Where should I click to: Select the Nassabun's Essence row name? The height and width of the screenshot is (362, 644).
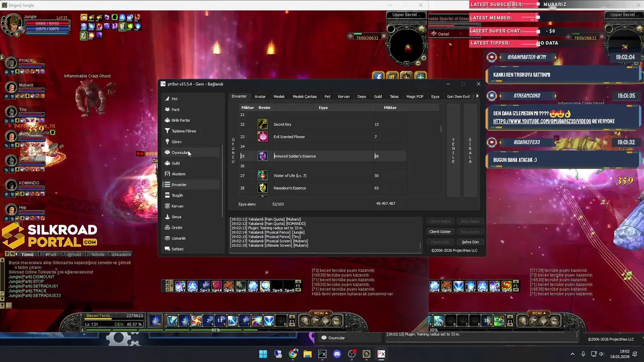pyautogui.click(x=290, y=188)
